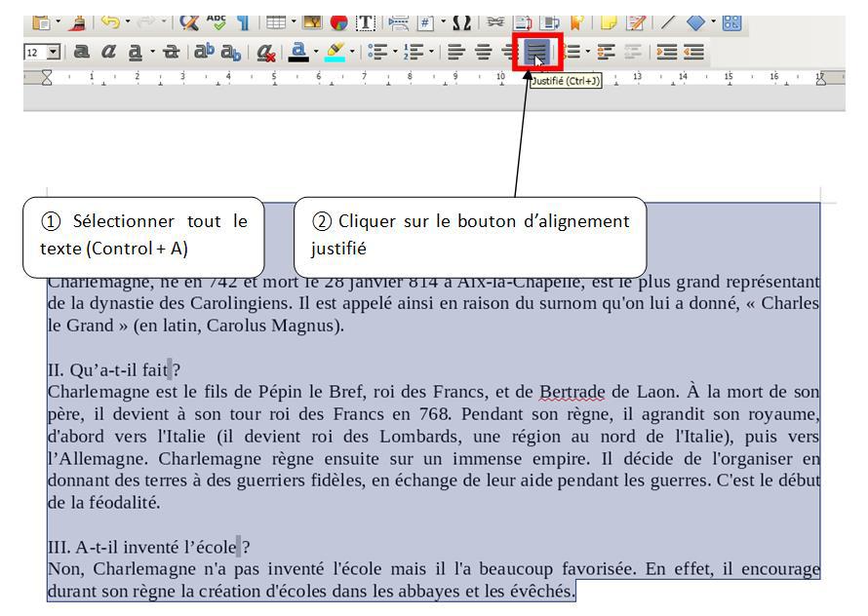The width and height of the screenshot is (868, 616).
Task: Open bullet list style dropdown arrow
Action: click(x=396, y=53)
